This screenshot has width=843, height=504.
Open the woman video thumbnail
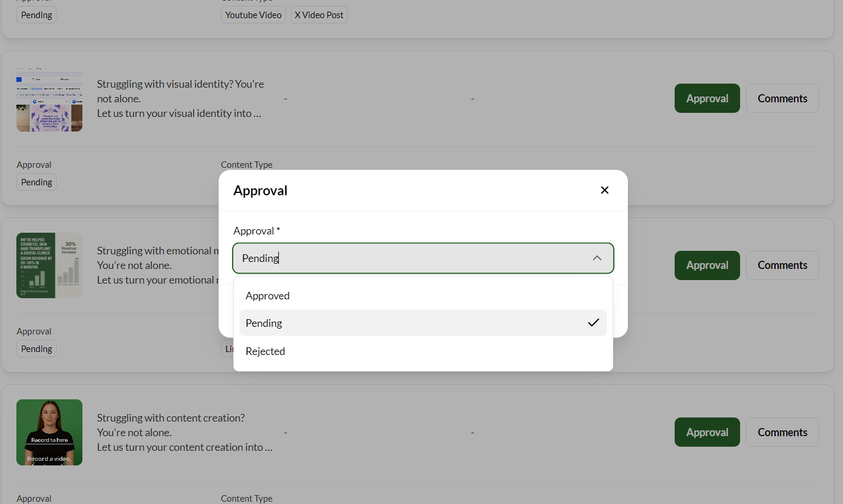click(49, 432)
